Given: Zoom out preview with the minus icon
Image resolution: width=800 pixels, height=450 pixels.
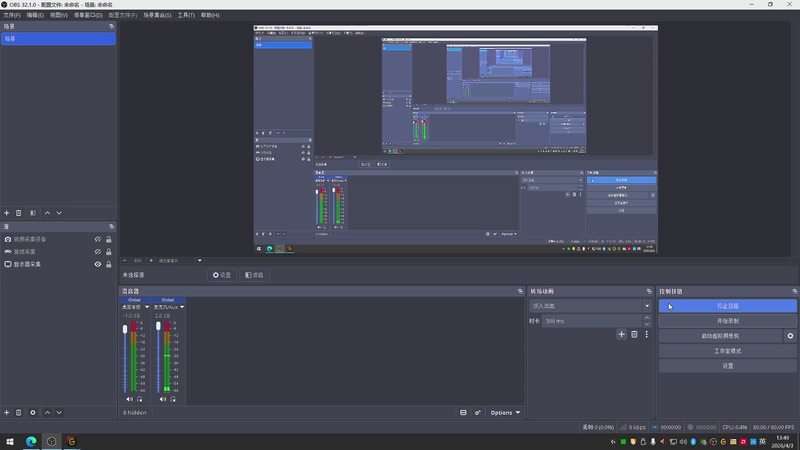Looking at the screenshot, I should [x=124, y=260].
